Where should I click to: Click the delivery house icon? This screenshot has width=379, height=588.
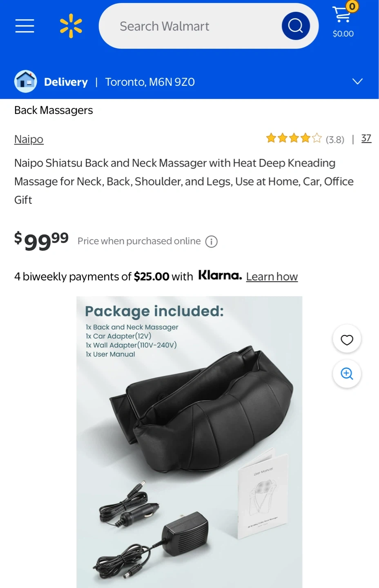25,82
